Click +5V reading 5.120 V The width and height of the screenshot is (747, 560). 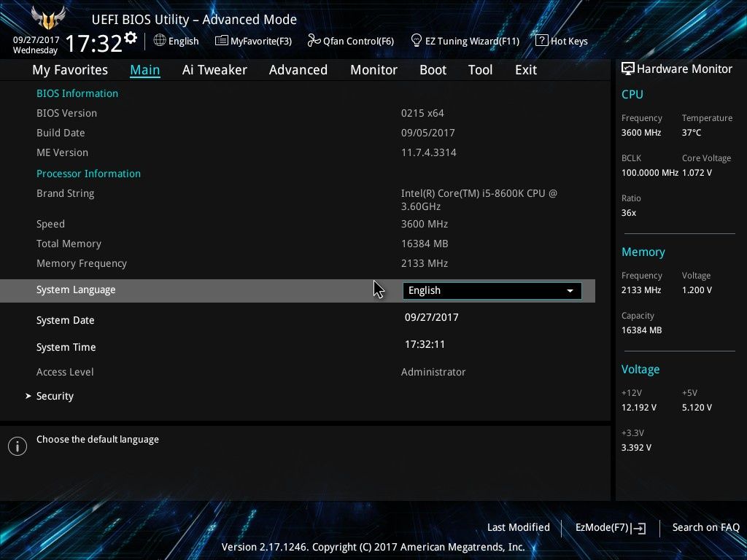point(697,408)
